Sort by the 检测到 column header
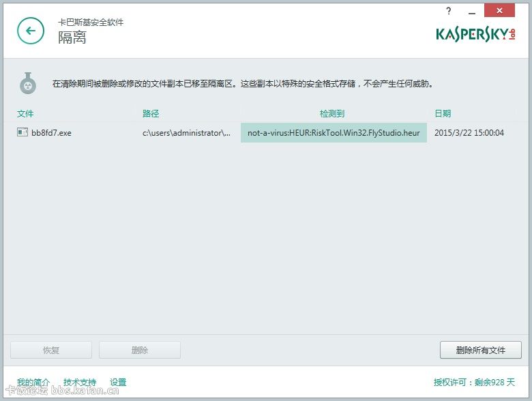The height and width of the screenshot is (401, 532). [x=332, y=114]
